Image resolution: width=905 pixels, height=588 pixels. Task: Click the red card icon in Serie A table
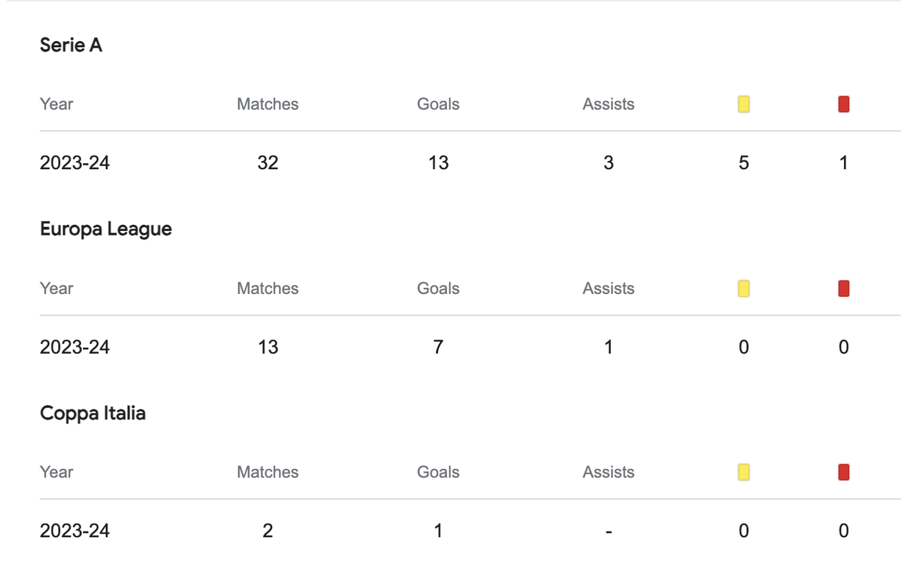[843, 104]
